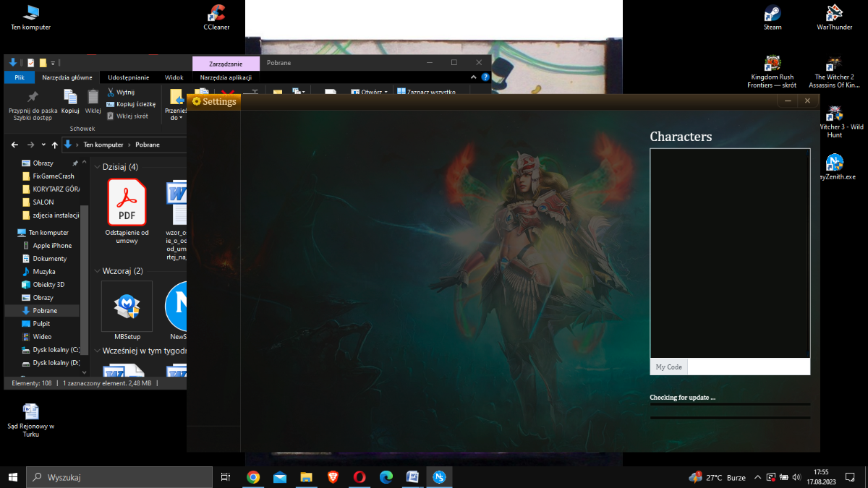Minimize the game launcher window

tap(788, 101)
